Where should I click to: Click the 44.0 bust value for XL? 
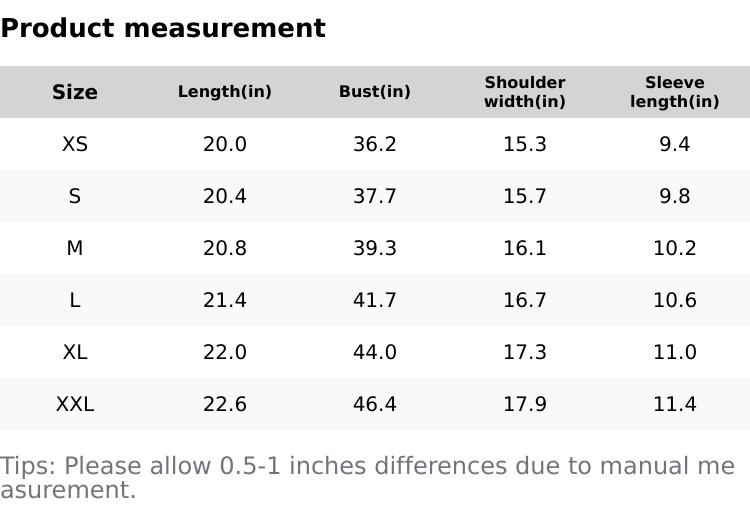point(375,352)
